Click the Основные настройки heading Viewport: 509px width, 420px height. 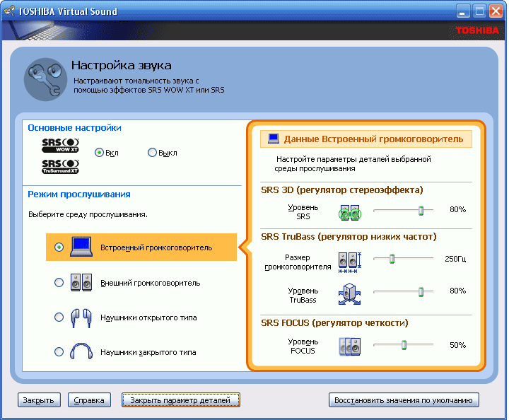click(x=74, y=128)
